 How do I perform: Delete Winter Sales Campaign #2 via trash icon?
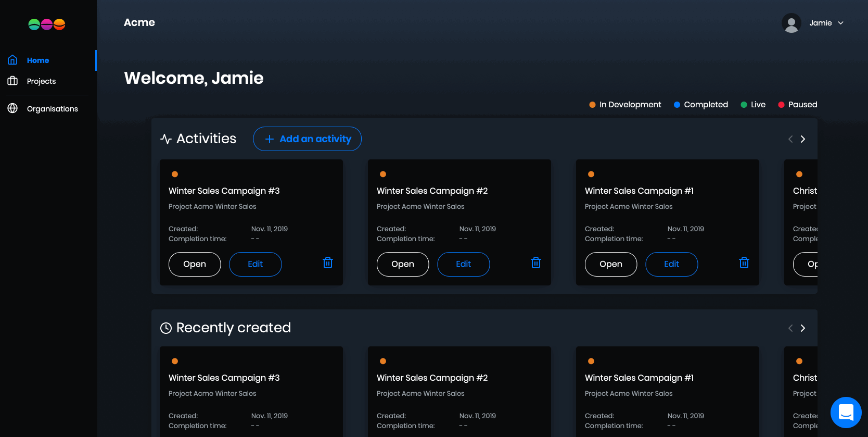tap(536, 263)
